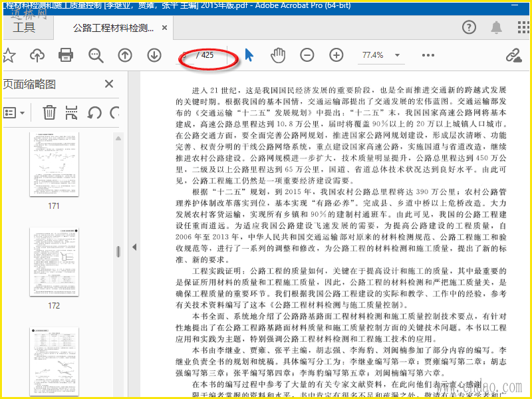Share a link to the file
This screenshot has height=399, width=532.
[x=513, y=55]
